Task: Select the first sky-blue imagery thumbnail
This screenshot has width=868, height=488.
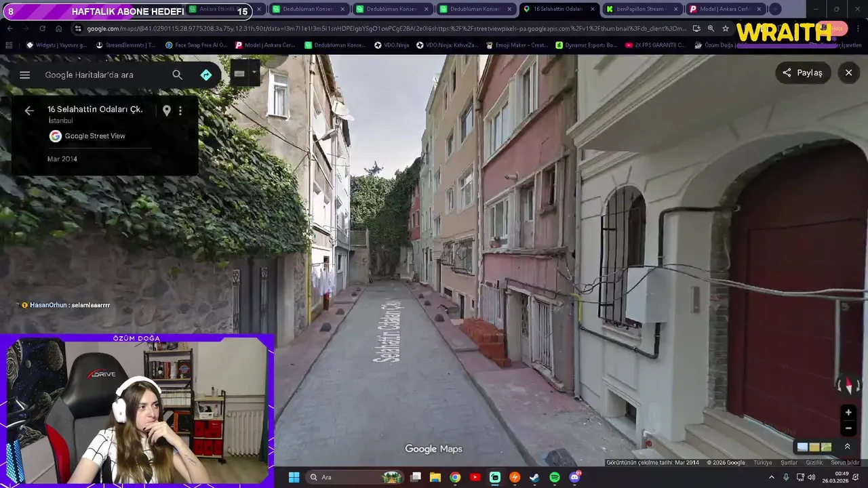Action: pos(802,447)
